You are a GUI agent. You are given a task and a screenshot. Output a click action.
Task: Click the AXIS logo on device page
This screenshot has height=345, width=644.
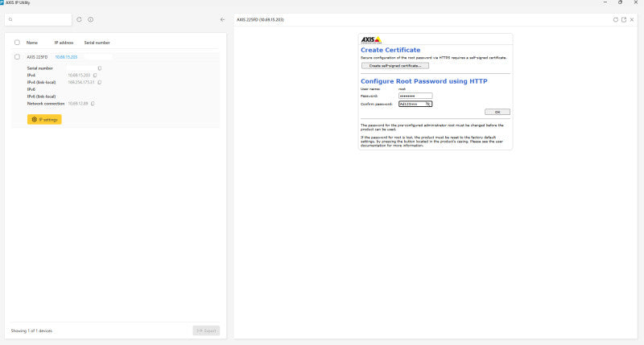click(371, 39)
